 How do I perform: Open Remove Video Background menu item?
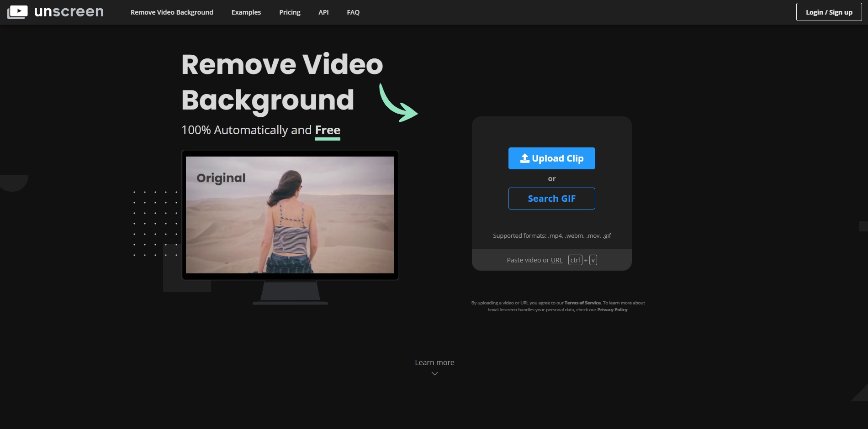click(172, 12)
